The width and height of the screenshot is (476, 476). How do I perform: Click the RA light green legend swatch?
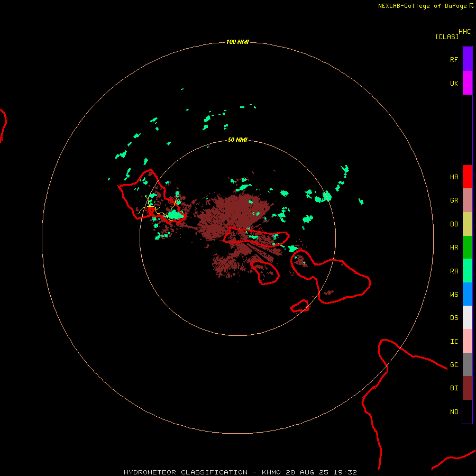[467, 271]
